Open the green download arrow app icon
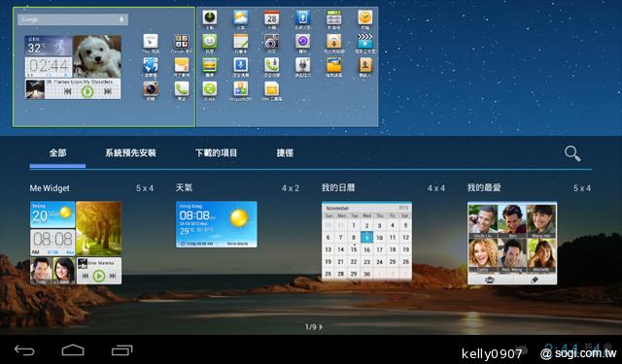622x364 pixels. coord(210,17)
